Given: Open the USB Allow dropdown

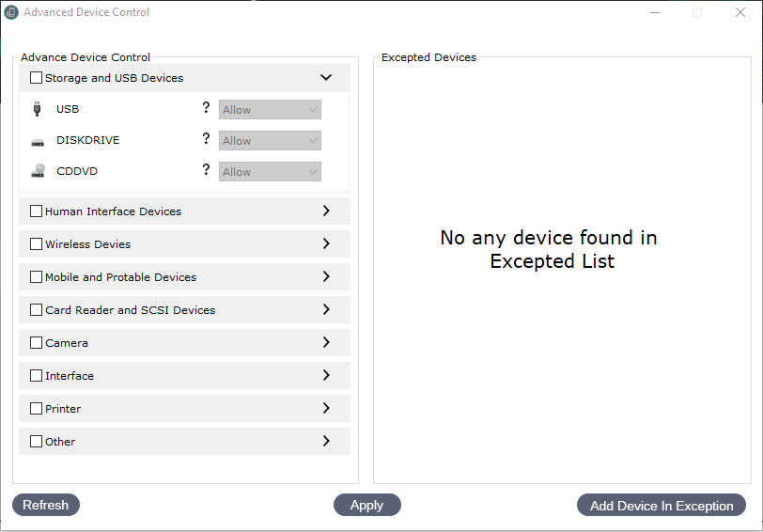Looking at the screenshot, I should 270,110.
